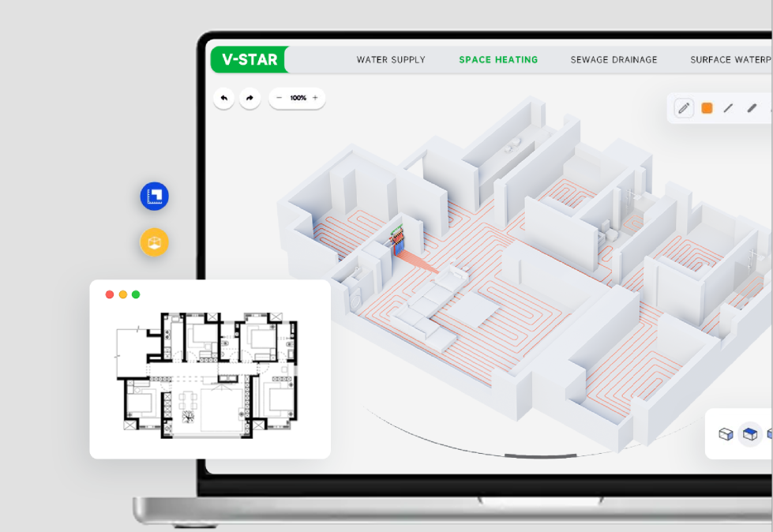Screen dimensions: 773x532
Task: Select the pencil edit tool
Action: tap(684, 108)
